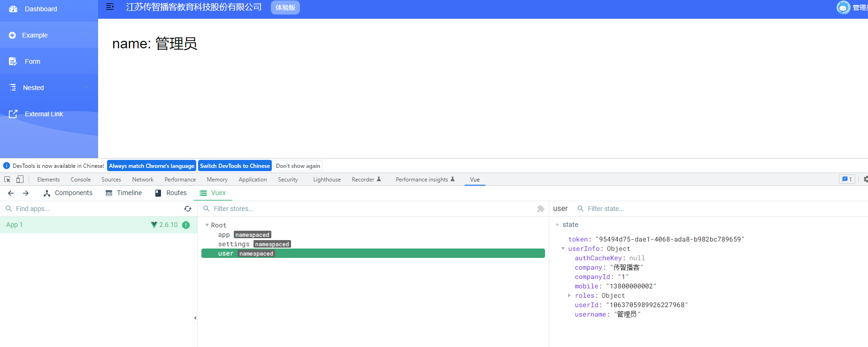
Task: Expand the Nested menu chevron
Action: 86,87
